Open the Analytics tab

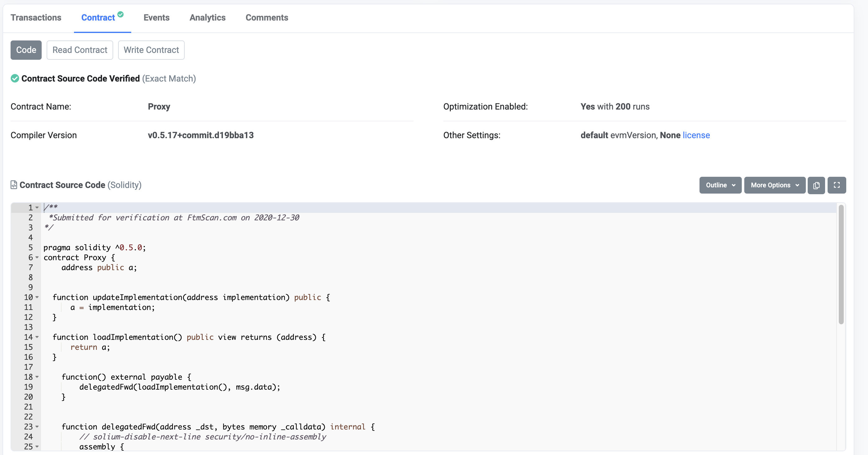tap(208, 17)
